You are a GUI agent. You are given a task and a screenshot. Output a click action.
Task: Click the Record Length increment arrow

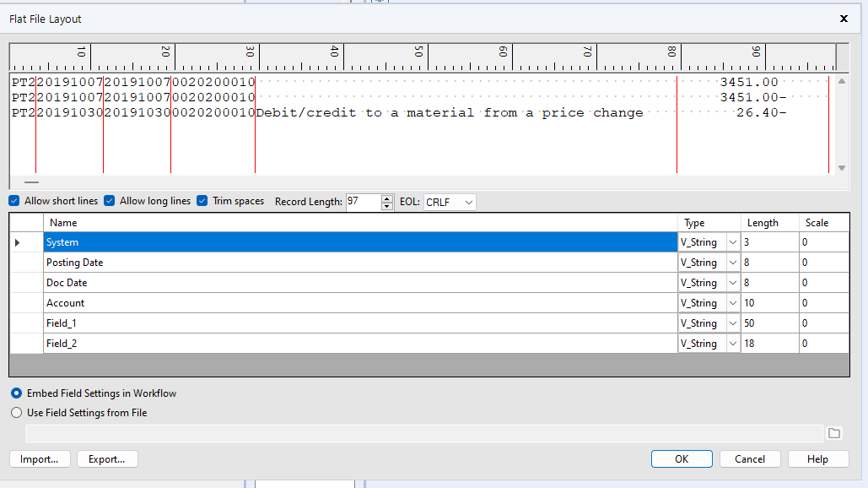(x=386, y=198)
